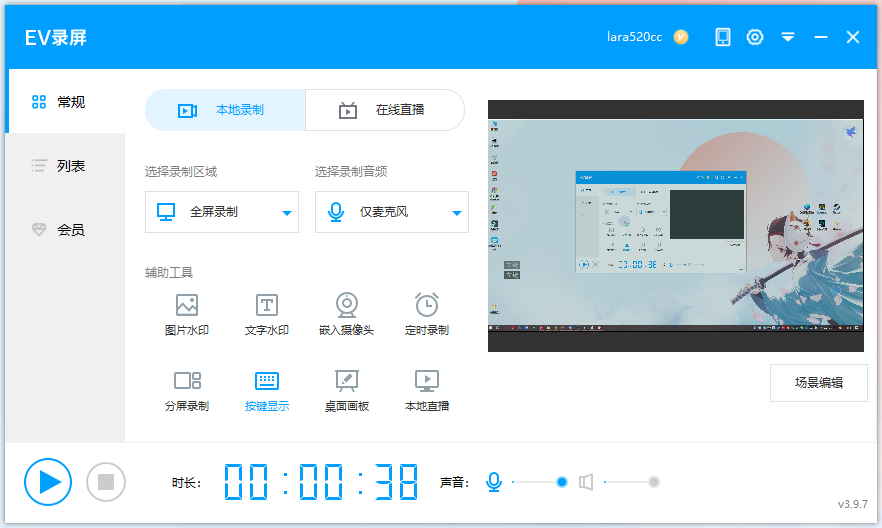Click the 场景编辑 scene edit button
The width and height of the screenshot is (882, 528).
point(818,383)
